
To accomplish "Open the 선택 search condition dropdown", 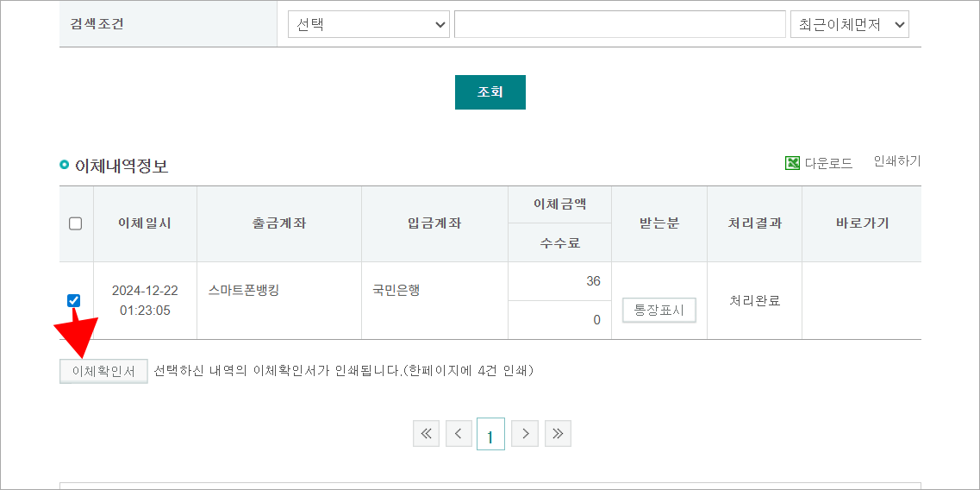I will (369, 24).
